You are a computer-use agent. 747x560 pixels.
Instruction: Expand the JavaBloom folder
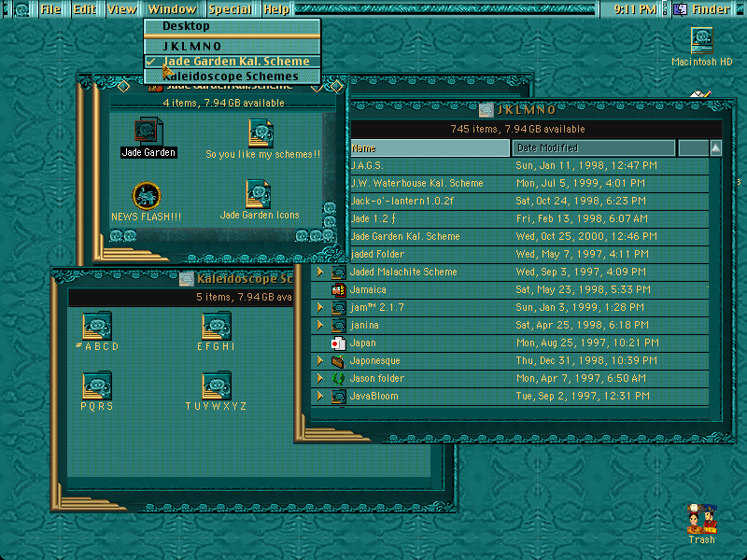[320, 396]
